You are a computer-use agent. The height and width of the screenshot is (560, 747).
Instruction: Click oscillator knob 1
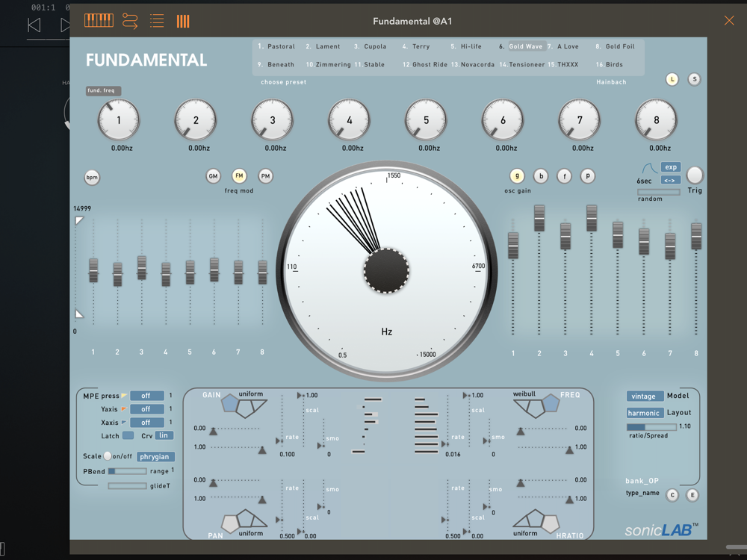(x=119, y=120)
